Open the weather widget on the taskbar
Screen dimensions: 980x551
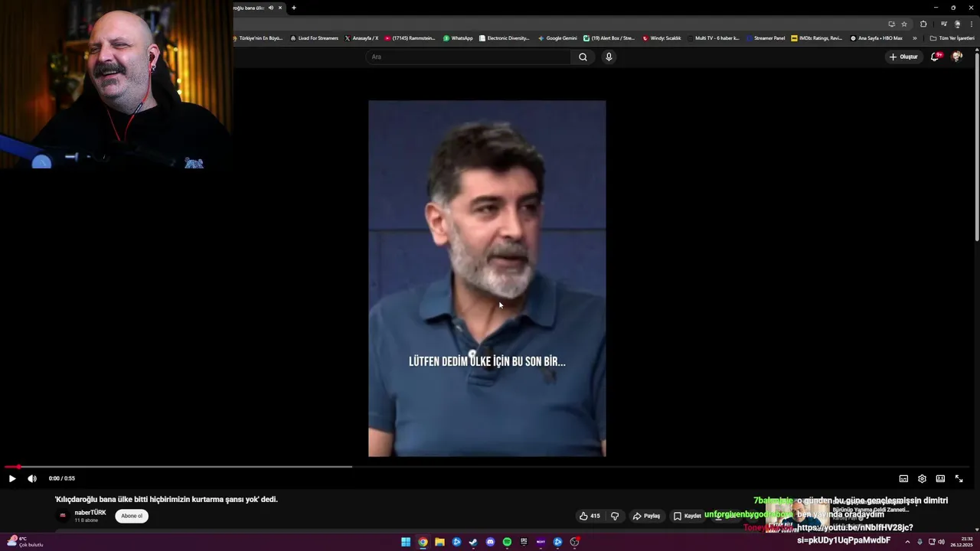click(24, 542)
